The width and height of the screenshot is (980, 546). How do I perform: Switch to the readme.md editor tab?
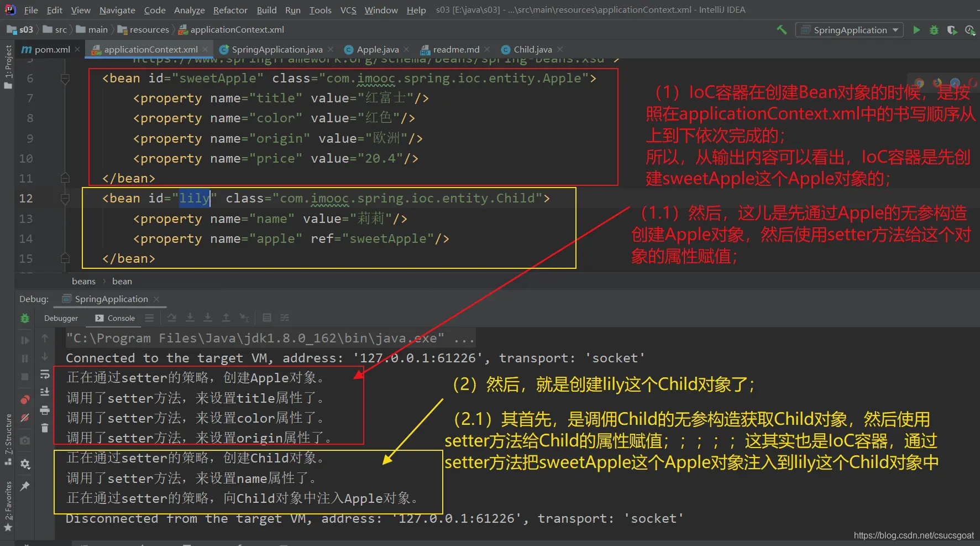[x=456, y=49]
